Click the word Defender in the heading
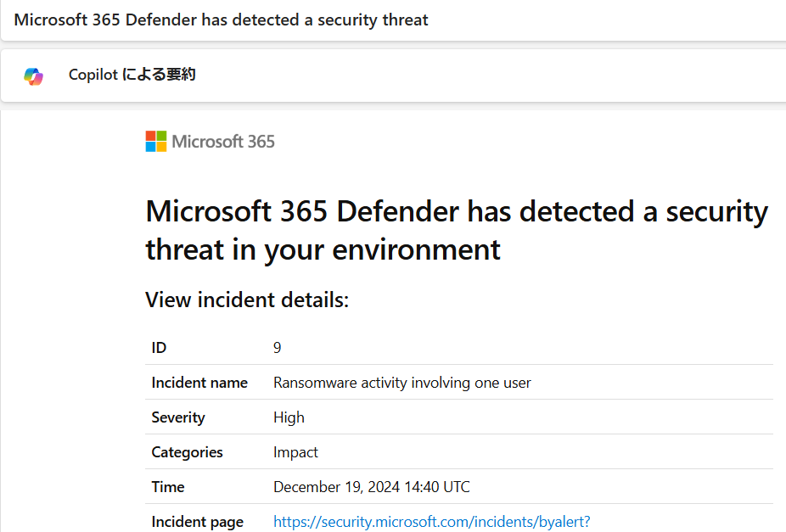This screenshot has width=786, height=532. [397, 211]
